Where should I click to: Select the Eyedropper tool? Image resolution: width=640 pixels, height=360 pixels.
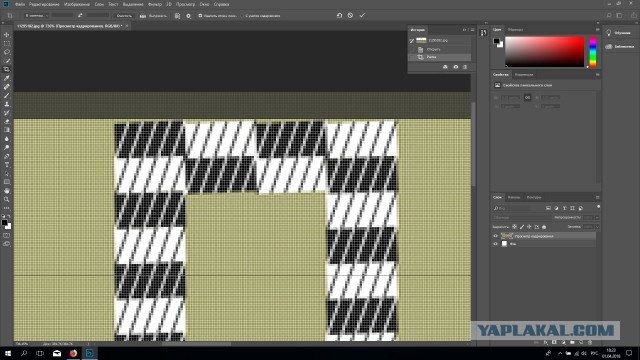point(7,78)
